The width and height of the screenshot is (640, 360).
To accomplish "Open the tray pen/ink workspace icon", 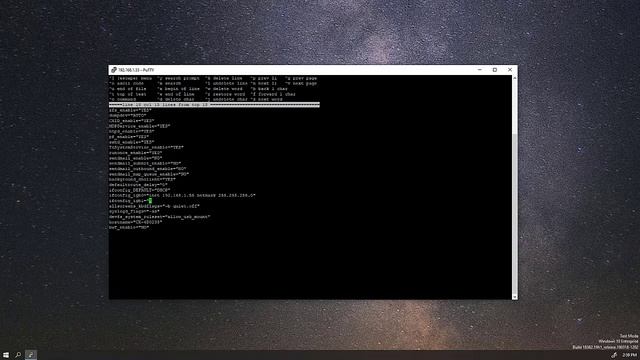I will pos(613,355).
